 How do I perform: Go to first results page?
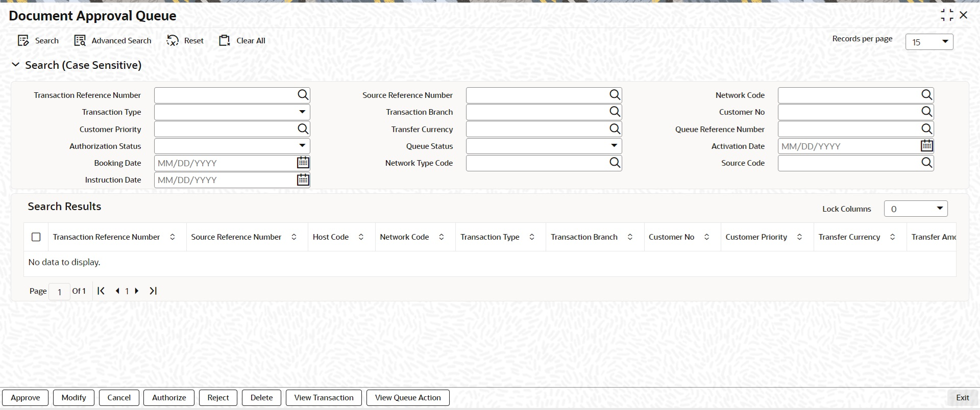tap(101, 291)
